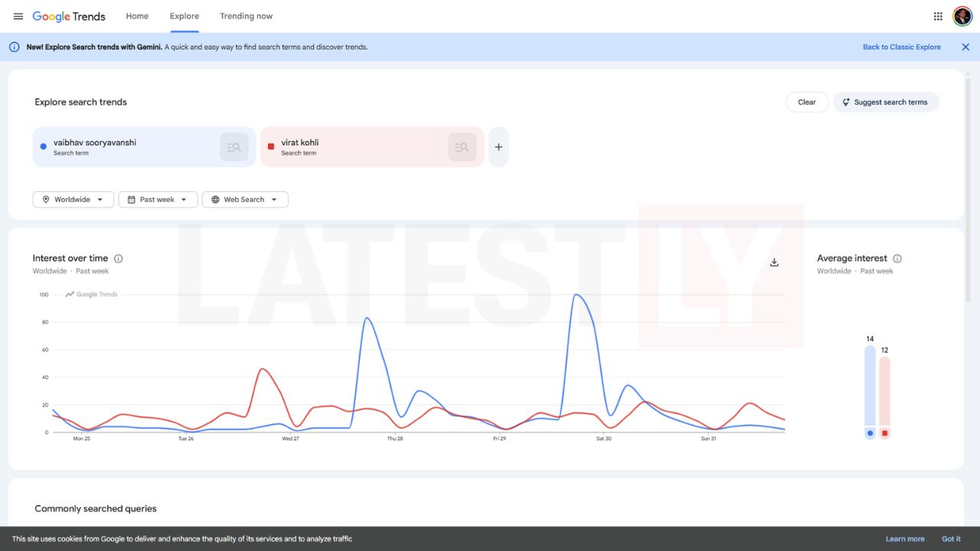The image size is (980, 551).
Task: Select the Explore tab
Action: coord(185,16)
